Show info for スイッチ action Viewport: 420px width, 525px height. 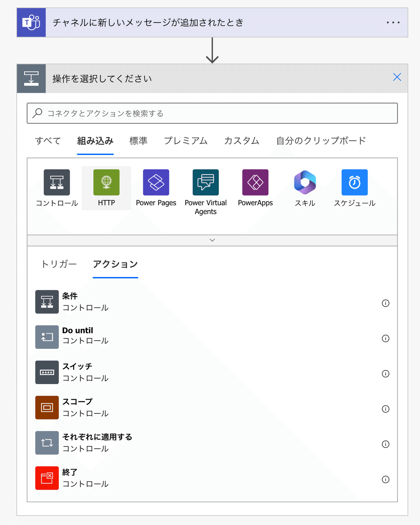pyautogui.click(x=385, y=374)
